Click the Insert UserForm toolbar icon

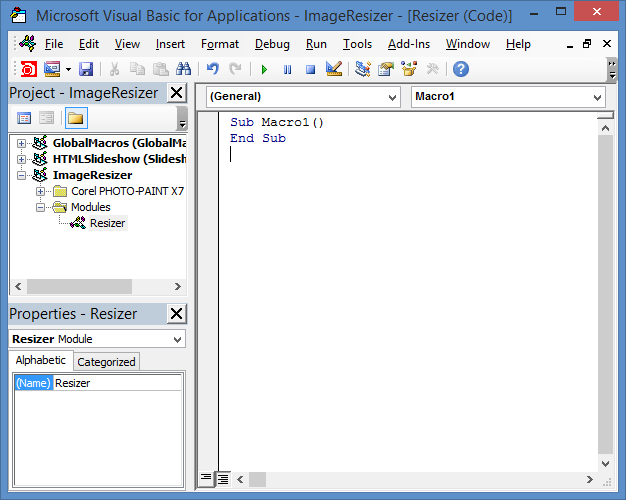52,69
